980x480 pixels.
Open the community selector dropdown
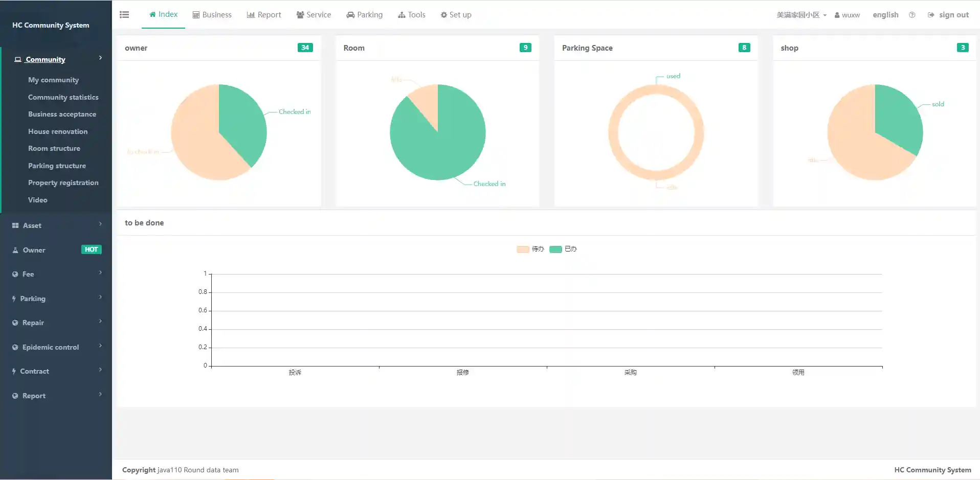point(801,15)
